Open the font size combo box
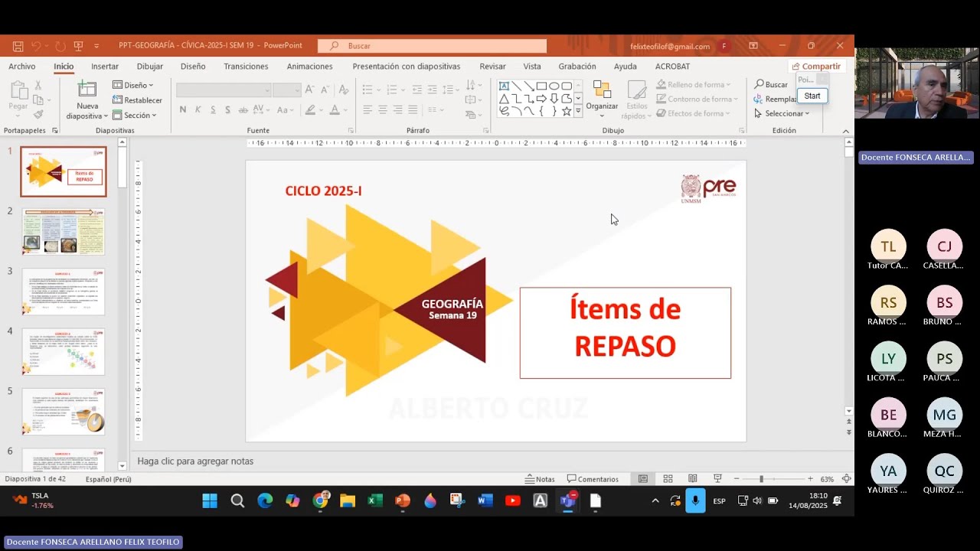The height and width of the screenshot is (551, 980). coord(286,90)
